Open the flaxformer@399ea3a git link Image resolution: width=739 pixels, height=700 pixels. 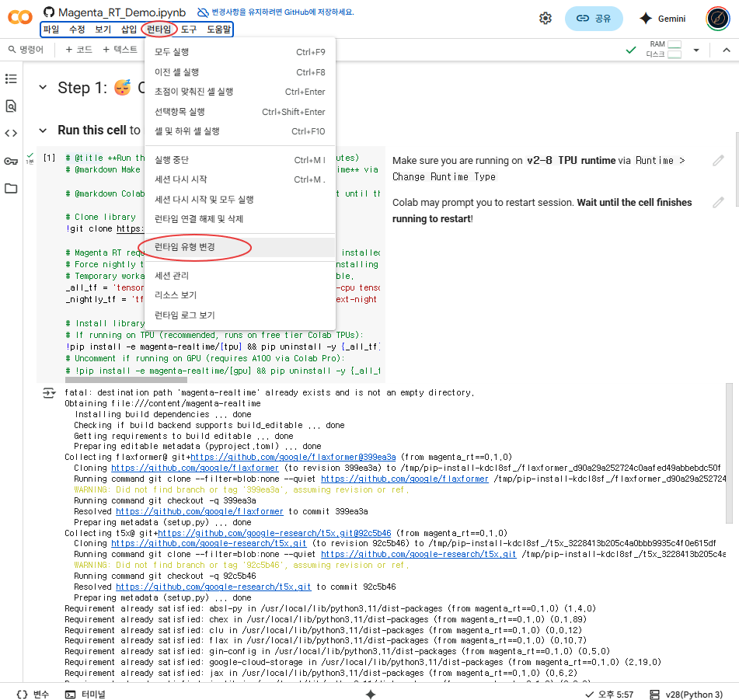point(293,457)
